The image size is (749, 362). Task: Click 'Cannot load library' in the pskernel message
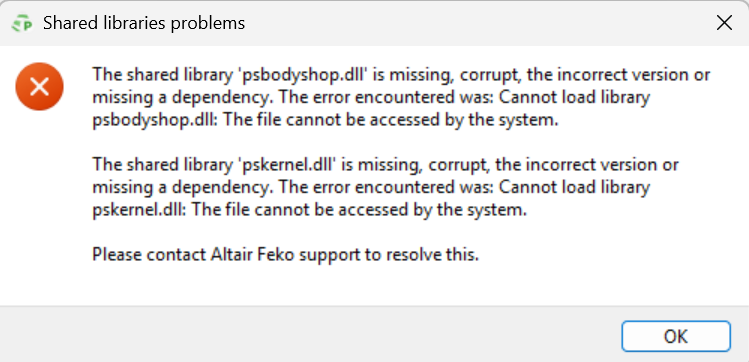point(574,188)
